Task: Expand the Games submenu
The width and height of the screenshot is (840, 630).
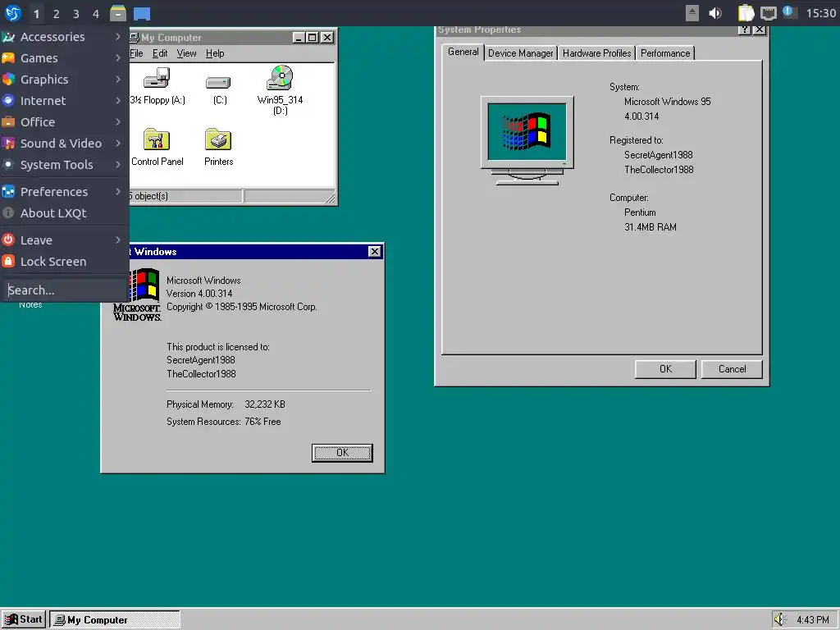Action: point(63,58)
